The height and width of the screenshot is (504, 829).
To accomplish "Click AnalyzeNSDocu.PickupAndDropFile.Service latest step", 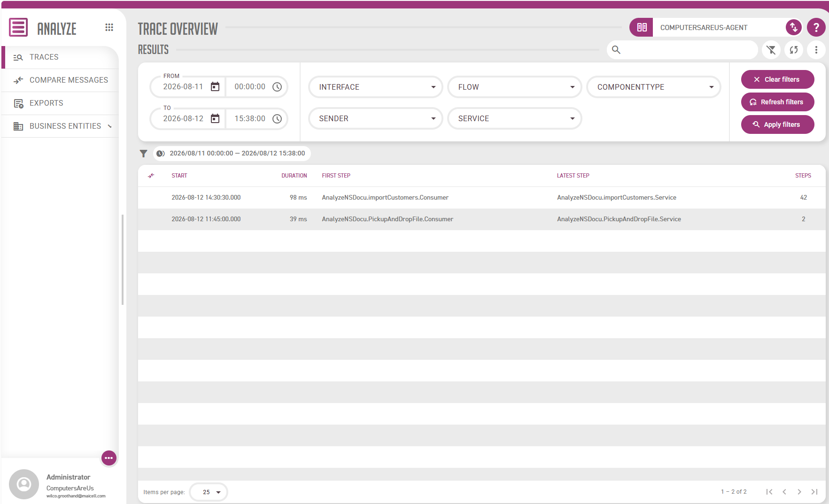I will tap(619, 219).
